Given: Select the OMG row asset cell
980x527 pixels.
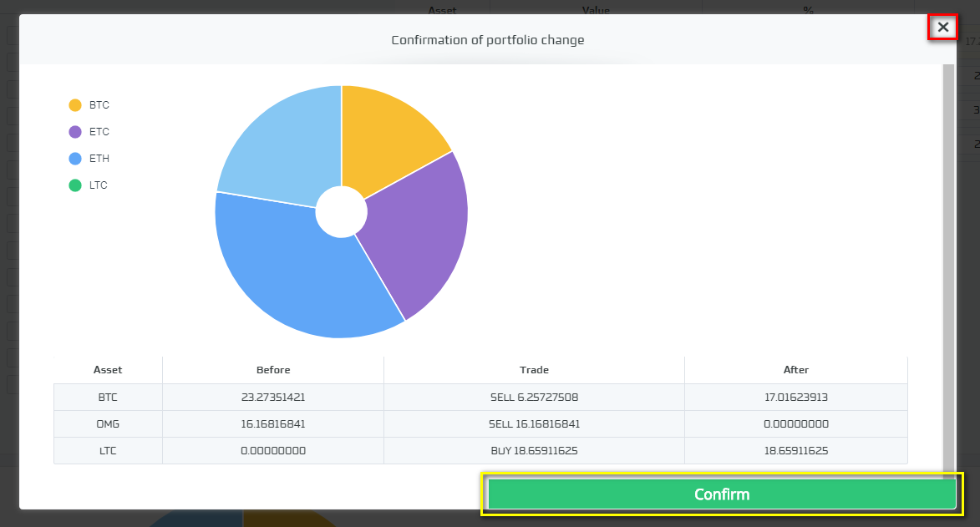Looking at the screenshot, I should 108,423.
